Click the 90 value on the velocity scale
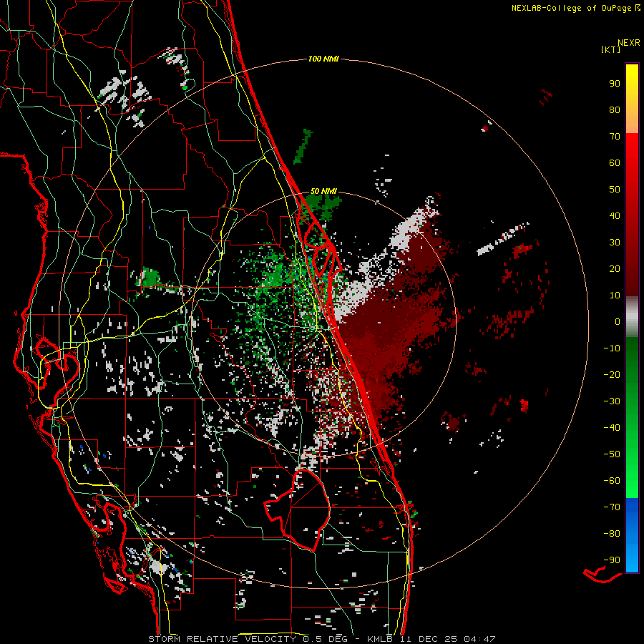This screenshot has height=644, width=644. coord(615,84)
